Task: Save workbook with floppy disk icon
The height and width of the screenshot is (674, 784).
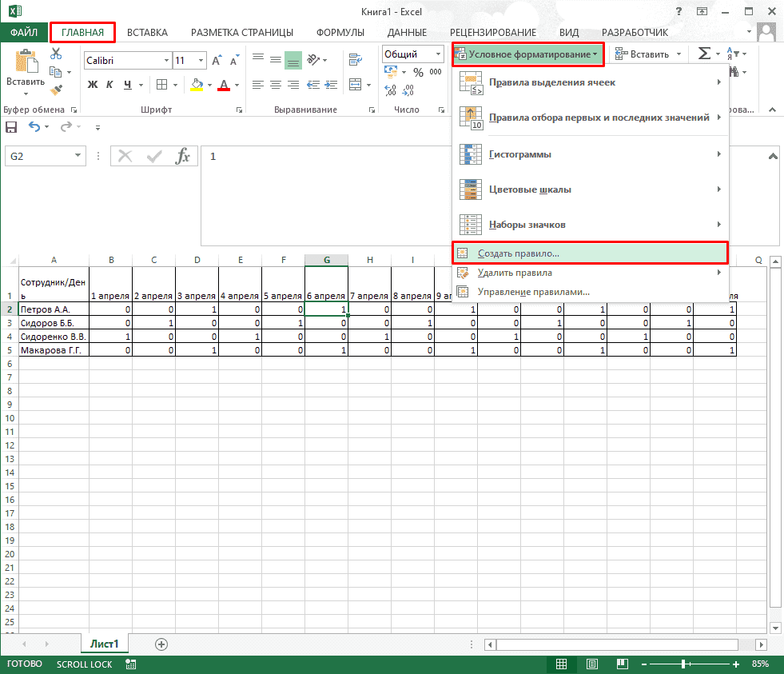Action: (11, 127)
